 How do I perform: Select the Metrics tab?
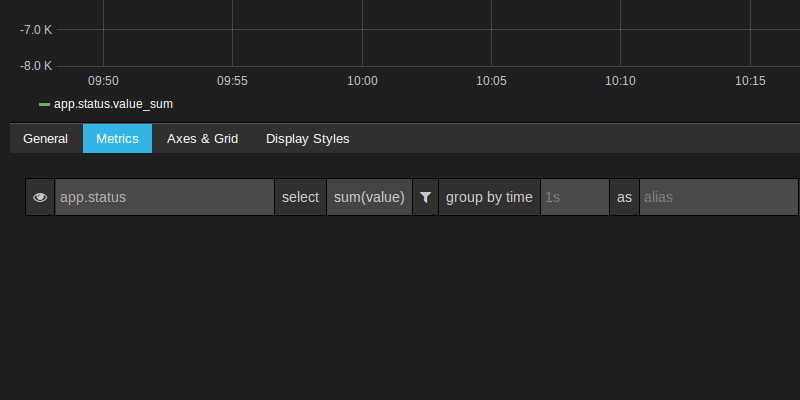[x=117, y=139]
